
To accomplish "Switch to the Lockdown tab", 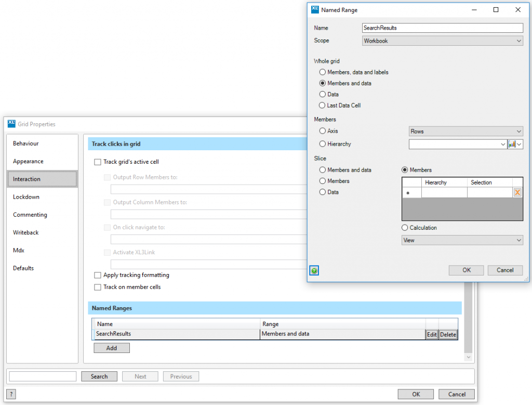I will (x=26, y=197).
